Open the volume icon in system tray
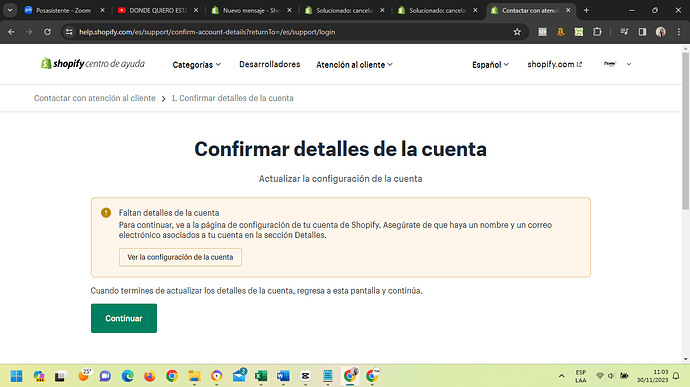 (611, 376)
